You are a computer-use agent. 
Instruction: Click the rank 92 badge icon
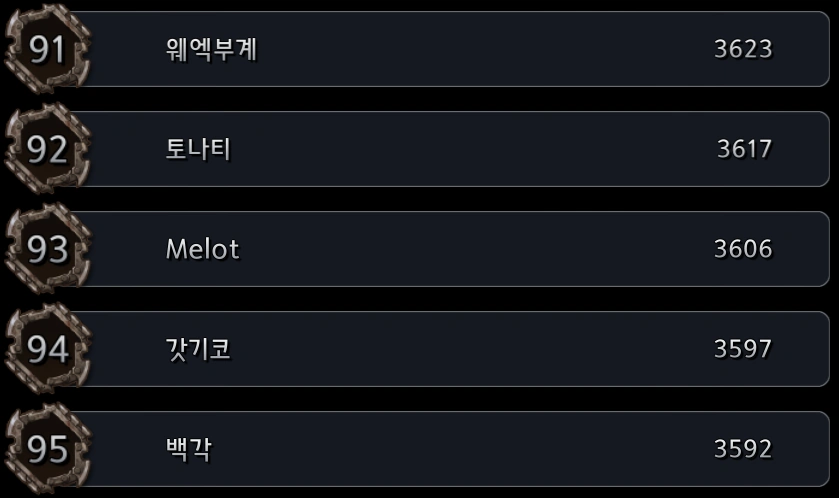(x=46, y=149)
